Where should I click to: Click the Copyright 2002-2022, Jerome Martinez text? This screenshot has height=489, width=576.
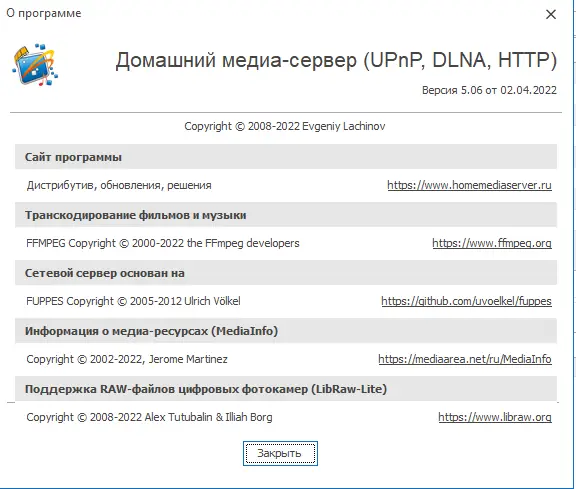coord(127,359)
